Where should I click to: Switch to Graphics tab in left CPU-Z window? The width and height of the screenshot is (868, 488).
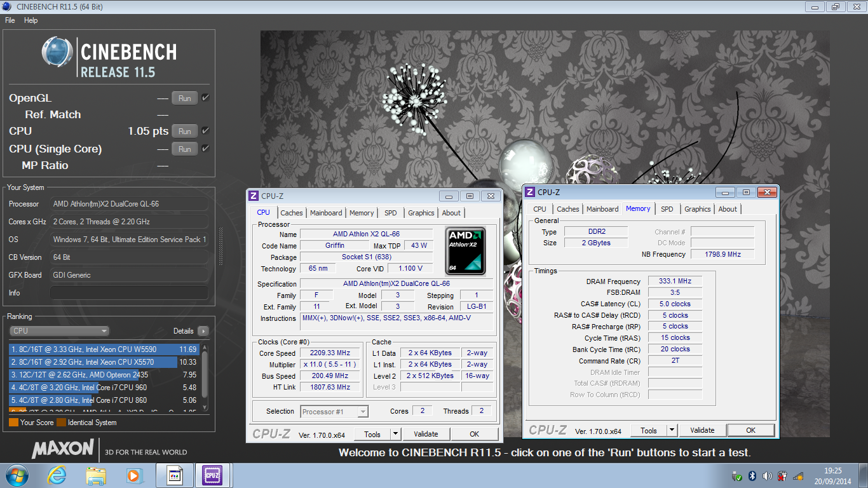click(421, 213)
